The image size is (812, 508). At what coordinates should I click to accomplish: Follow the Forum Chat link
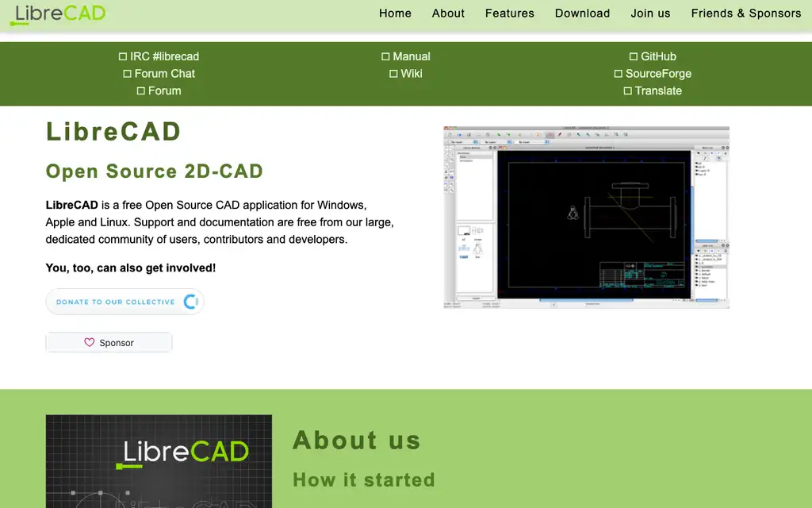tap(159, 74)
